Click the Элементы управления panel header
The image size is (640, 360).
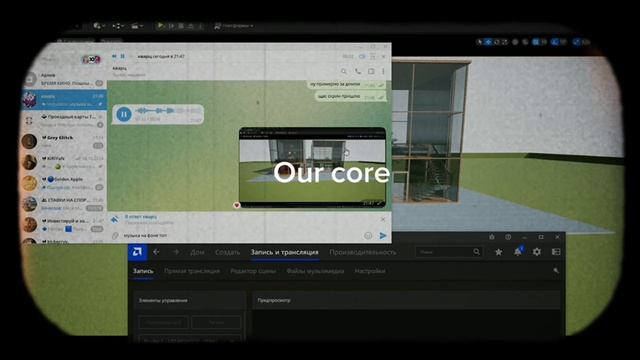click(x=190, y=300)
